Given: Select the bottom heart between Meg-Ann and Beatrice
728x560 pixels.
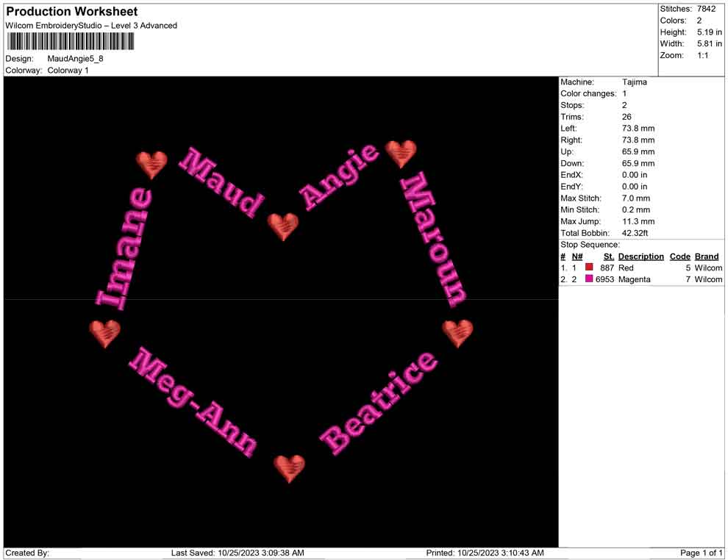Looking at the screenshot, I should click(x=290, y=467).
